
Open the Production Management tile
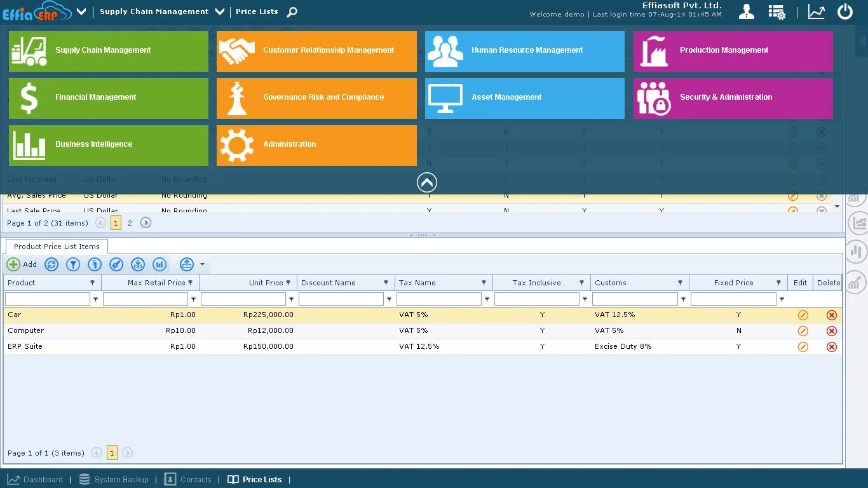[x=733, y=51]
